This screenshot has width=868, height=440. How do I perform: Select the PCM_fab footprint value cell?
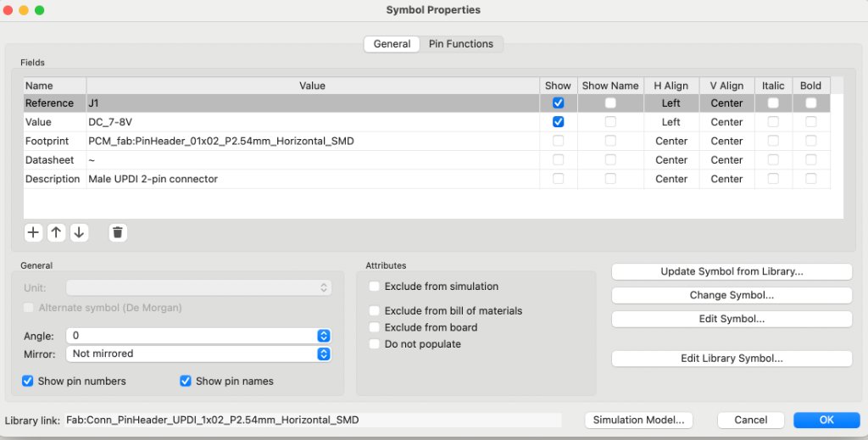313,141
